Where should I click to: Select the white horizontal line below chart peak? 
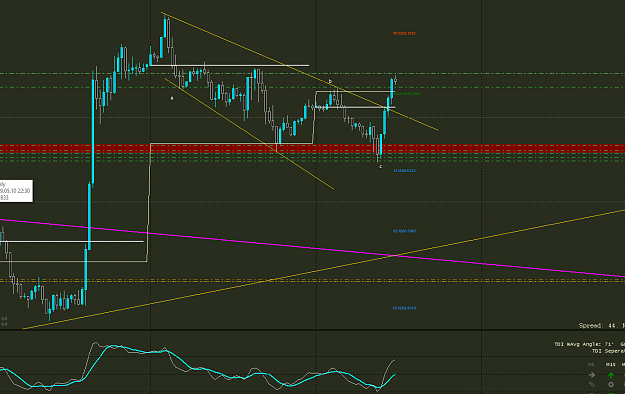click(x=229, y=65)
